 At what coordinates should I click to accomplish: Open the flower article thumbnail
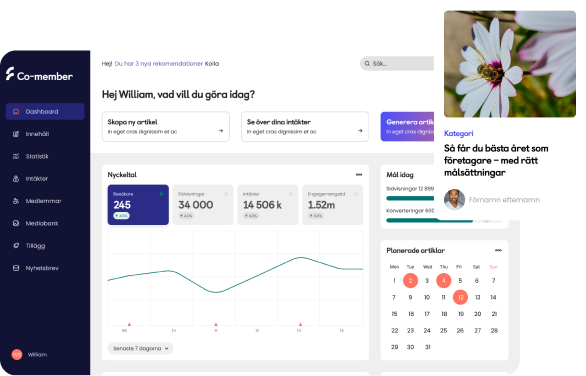(x=510, y=64)
